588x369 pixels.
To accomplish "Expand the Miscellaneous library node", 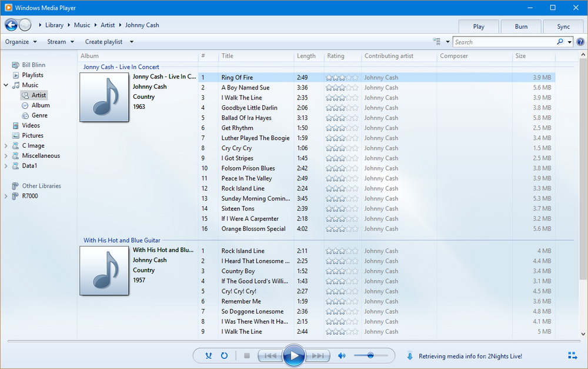I will coord(6,156).
